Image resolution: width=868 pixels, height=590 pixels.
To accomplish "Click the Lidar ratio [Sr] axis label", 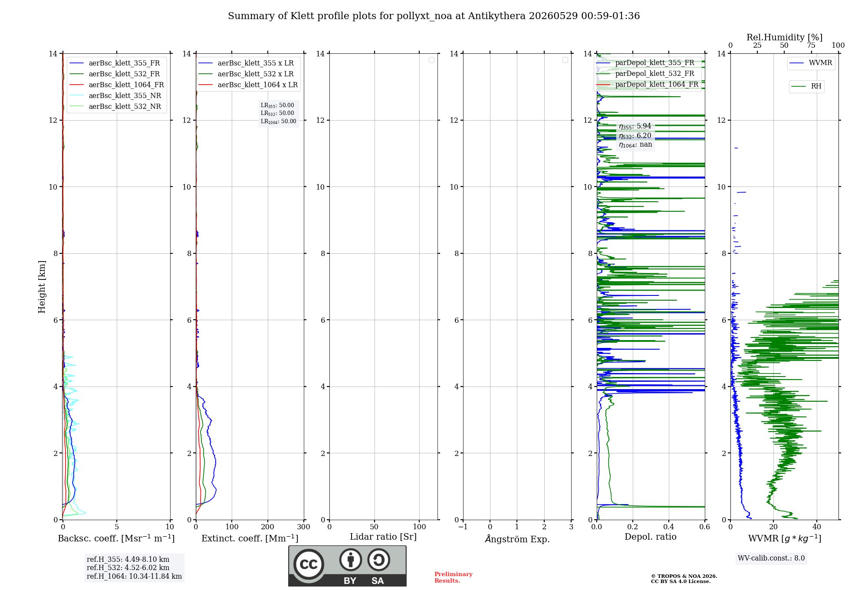I will point(383,537).
